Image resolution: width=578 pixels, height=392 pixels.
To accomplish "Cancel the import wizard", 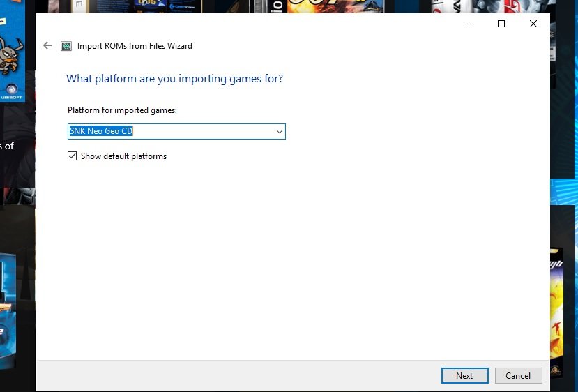I will point(518,375).
